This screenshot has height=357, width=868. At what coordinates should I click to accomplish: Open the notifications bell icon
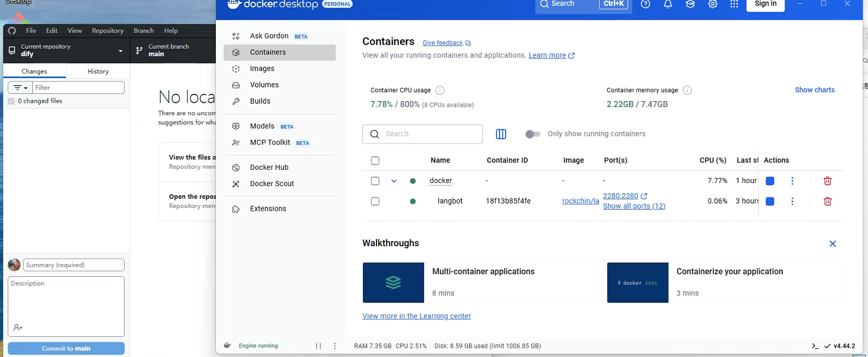[668, 4]
